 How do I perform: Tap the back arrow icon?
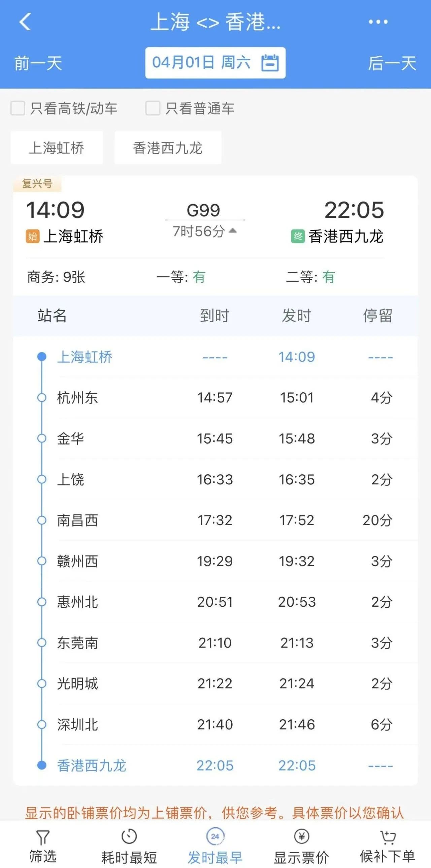[x=25, y=22]
